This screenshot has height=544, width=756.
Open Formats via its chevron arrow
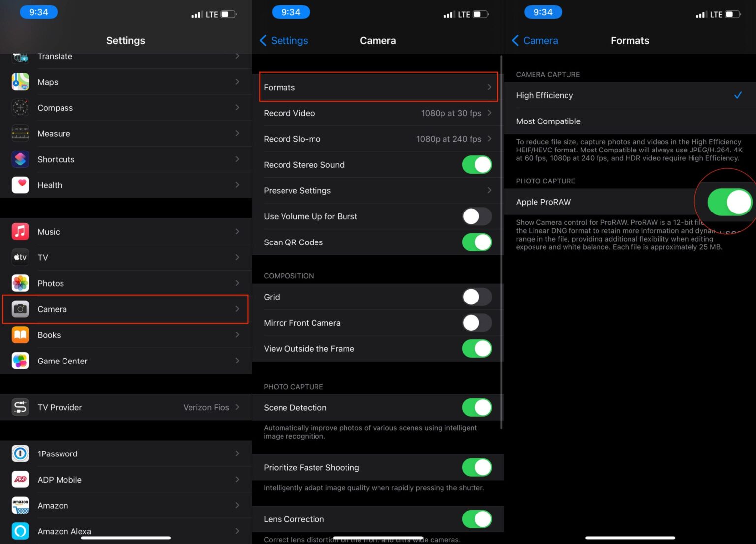(x=489, y=87)
